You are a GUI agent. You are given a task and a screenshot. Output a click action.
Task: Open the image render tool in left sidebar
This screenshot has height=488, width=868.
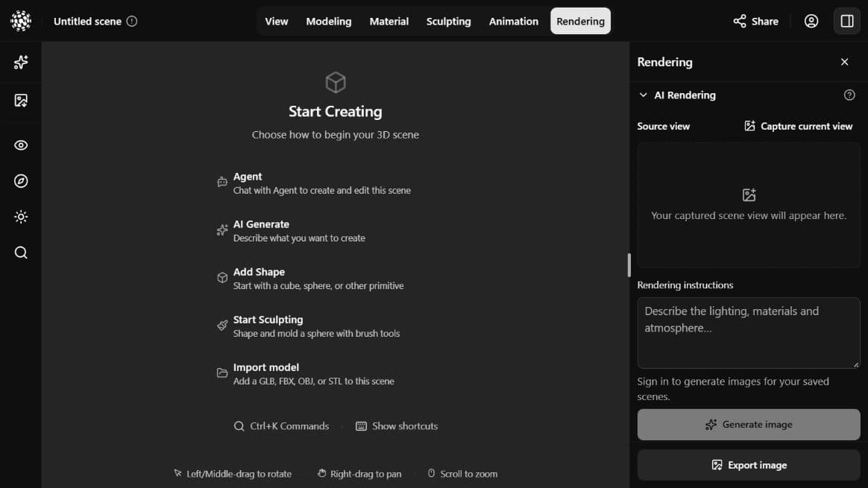point(20,100)
